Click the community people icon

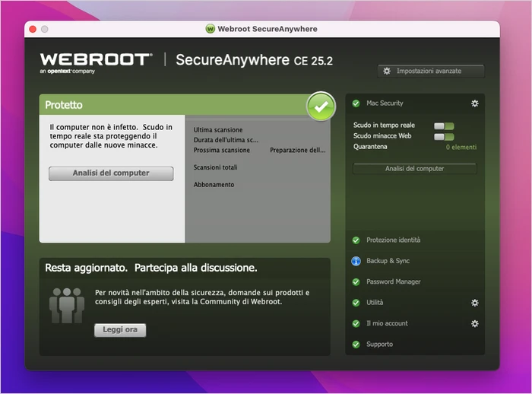[x=66, y=305]
